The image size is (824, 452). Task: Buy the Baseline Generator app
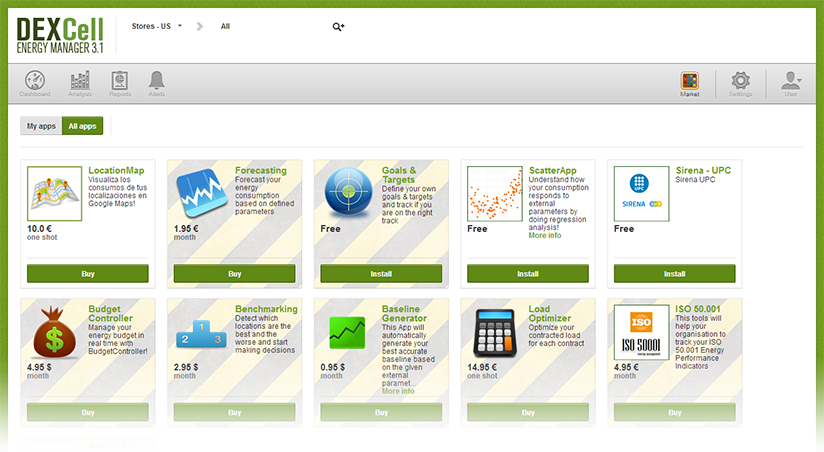click(381, 413)
